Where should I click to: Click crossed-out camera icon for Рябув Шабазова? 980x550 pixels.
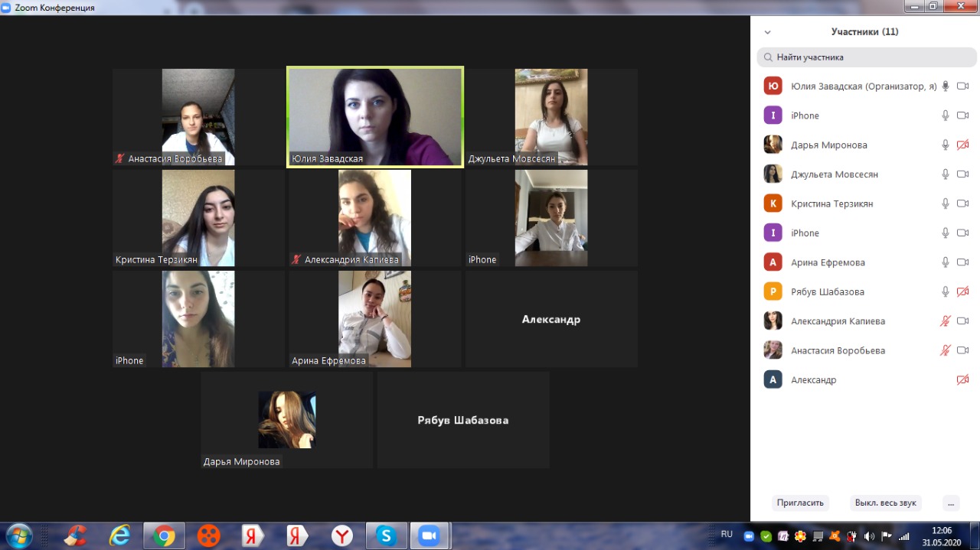962,291
